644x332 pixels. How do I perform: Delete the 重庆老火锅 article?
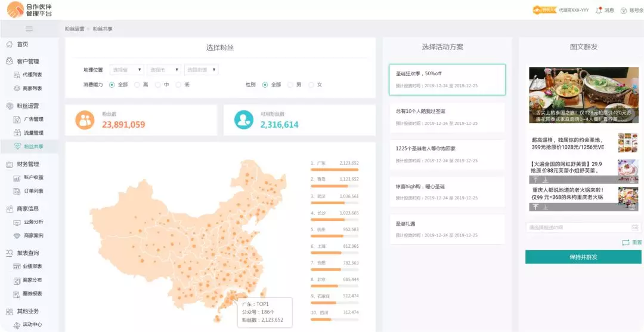pyautogui.click(x=632, y=207)
